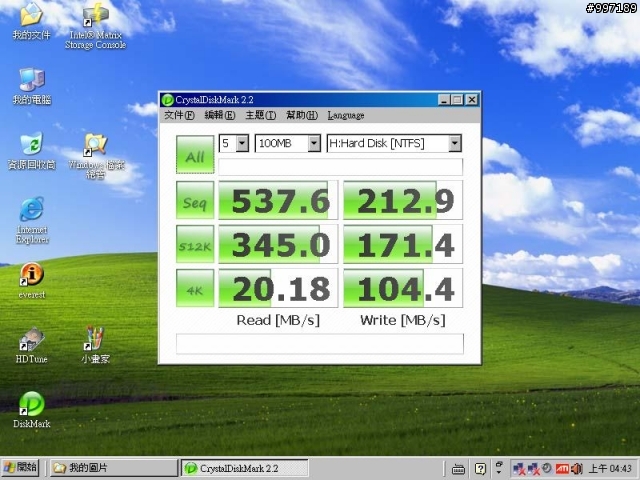Open the Start menu
640x480 pixels.
20,468
